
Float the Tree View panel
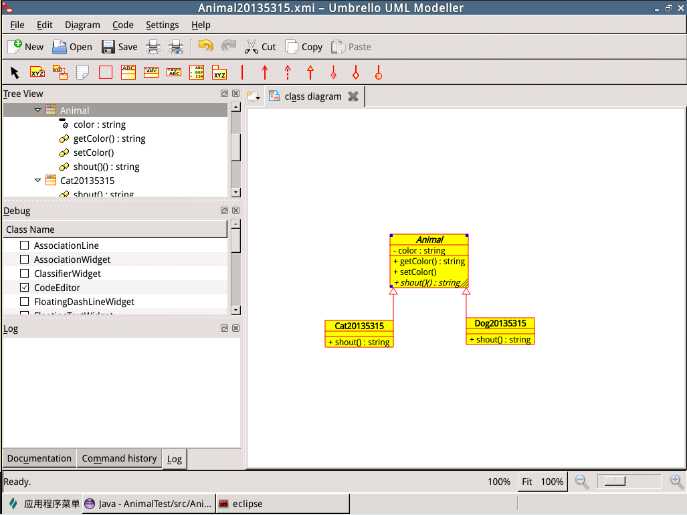tap(224, 93)
